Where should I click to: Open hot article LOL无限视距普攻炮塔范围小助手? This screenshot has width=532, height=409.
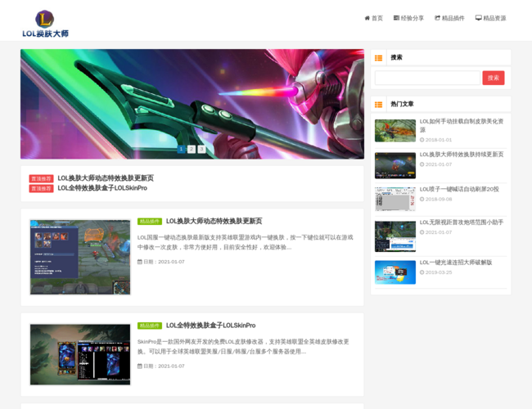(462, 222)
